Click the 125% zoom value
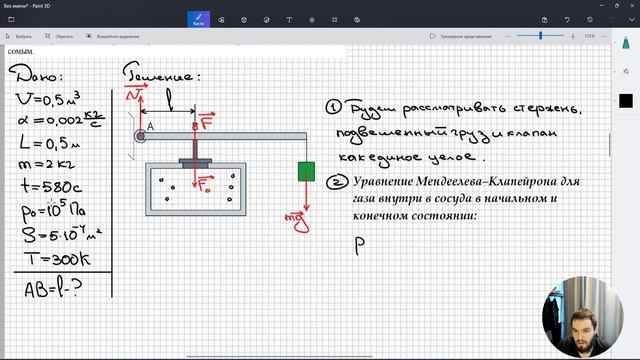640x360 pixels. pyautogui.click(x=589, y=36)
